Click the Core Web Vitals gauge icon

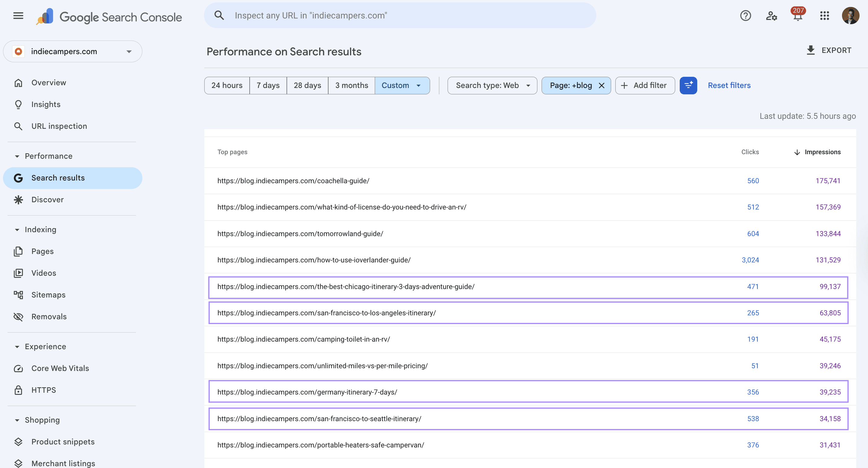pyautogui.click(x=18, y=368)
